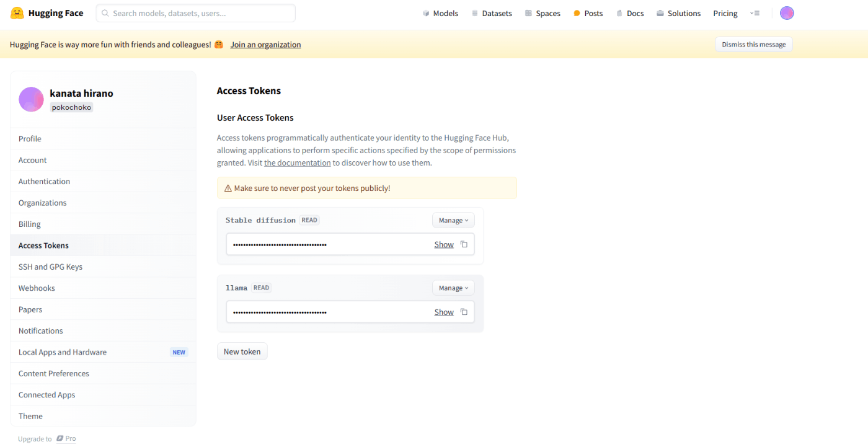Open Docs from top navigation
This screenshot has height=447, width=868.
tap(630, 13)
